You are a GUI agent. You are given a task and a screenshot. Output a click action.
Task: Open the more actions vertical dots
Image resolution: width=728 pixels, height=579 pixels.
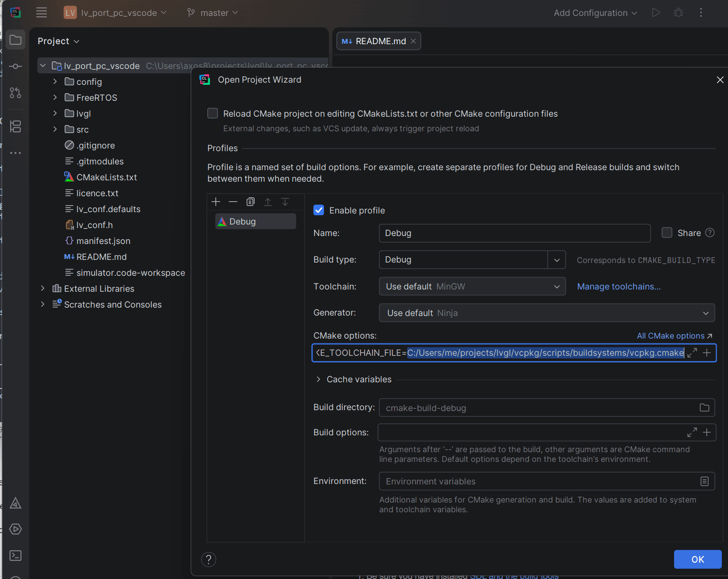click(x=701, y=12)
